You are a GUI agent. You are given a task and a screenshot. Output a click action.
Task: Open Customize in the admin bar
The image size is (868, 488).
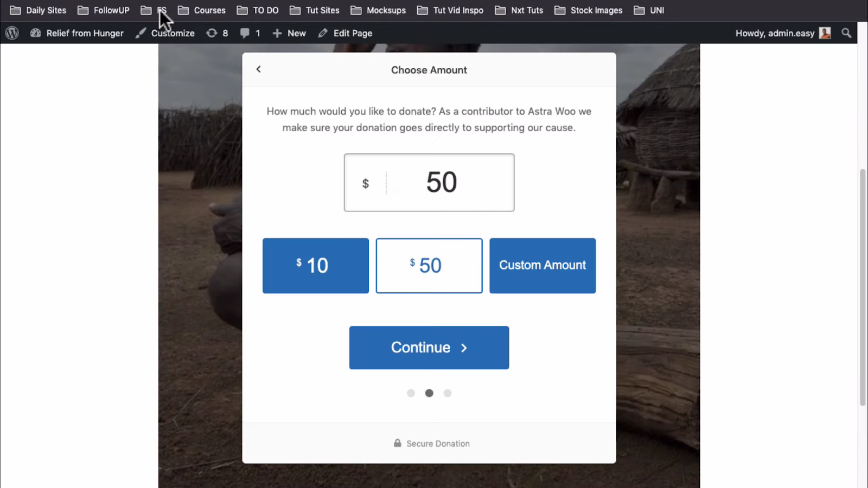coord(165,33)
